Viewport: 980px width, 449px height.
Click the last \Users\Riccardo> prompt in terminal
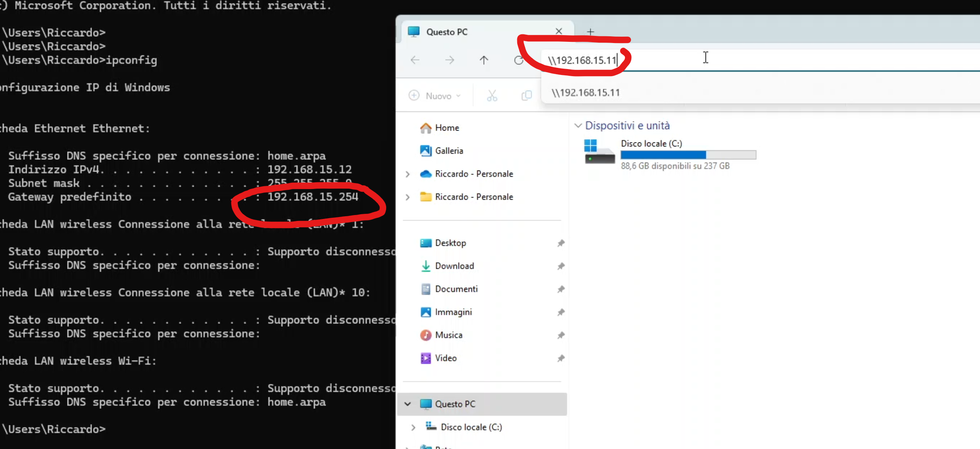pos(54,429)
